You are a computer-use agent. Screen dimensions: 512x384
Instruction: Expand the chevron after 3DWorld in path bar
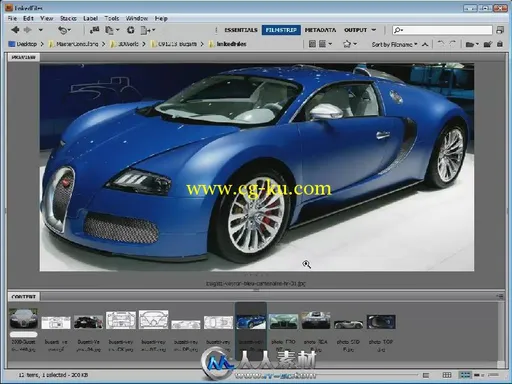(144, 44)
